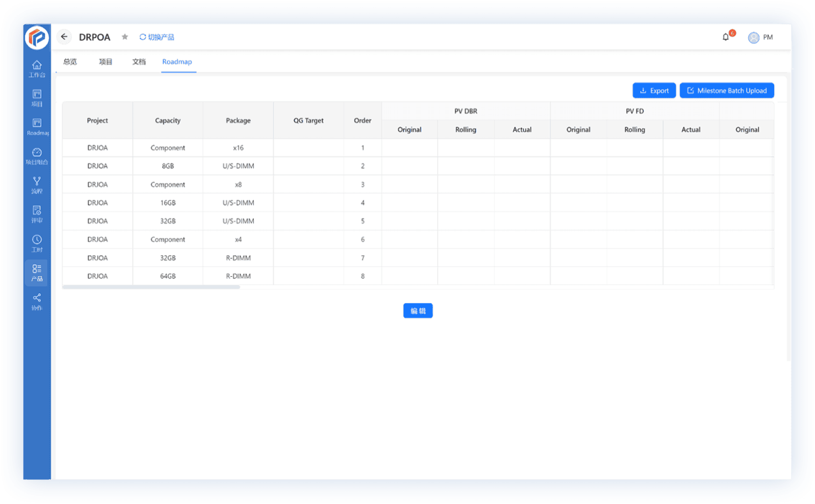Click the Export button
This screenshot has width=815, height=504.
(654, 90)
